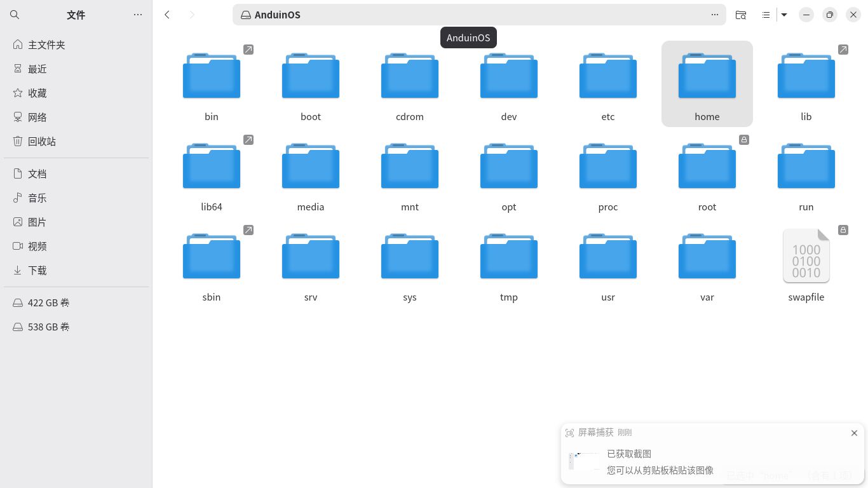Viewport: 868px width, 488px height.
Task: Expand the view options dropdown arrow
Action: pos(784,15)
